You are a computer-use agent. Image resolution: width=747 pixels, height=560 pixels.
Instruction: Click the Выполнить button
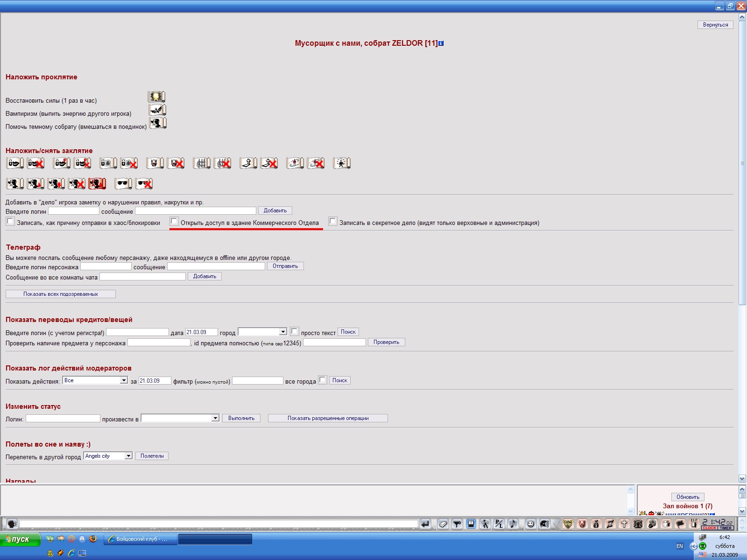tap(241, 418)
